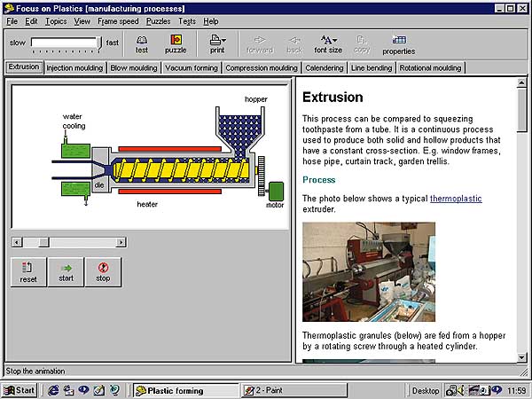Switch to Line bending tab

coord(372,68)
